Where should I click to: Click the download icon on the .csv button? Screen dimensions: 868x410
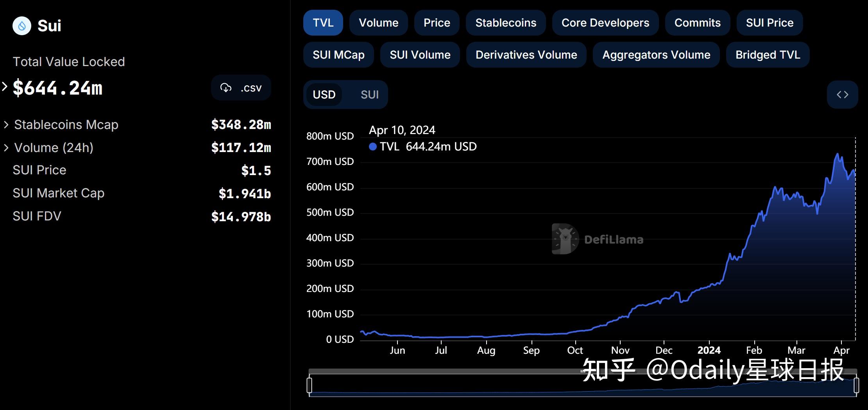(x=226, y=88)
